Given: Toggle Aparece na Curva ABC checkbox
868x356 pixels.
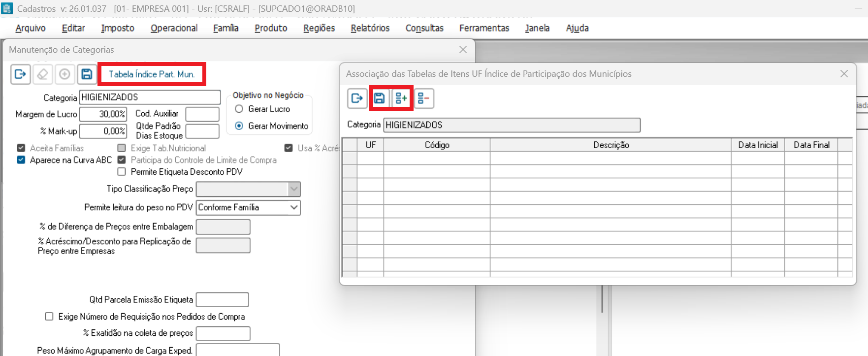Looking at the screenshot, I should pos(21,160).
